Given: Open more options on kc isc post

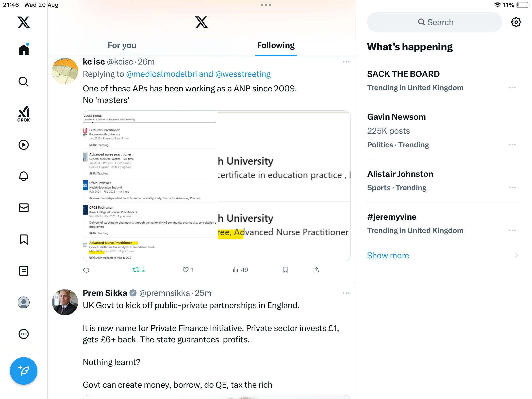Looking at the screenshot, I should pos(346,62).
